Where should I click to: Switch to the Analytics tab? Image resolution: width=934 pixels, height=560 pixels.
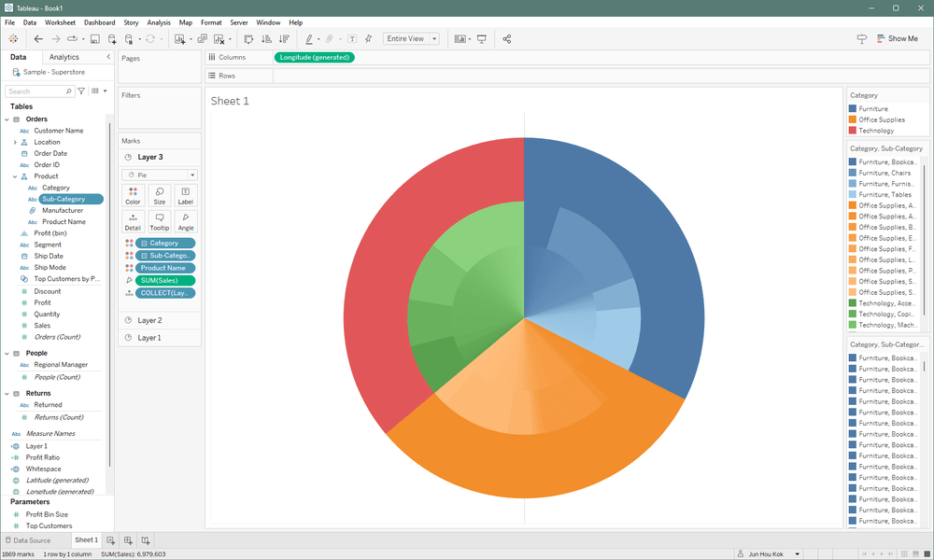tap(64, 57)
